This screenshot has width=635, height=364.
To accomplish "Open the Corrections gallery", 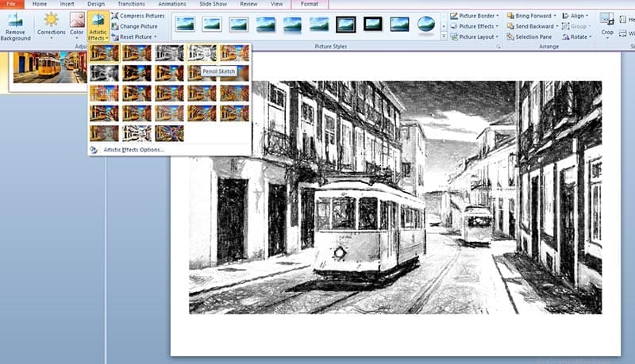I will click(x=52, y=26).
